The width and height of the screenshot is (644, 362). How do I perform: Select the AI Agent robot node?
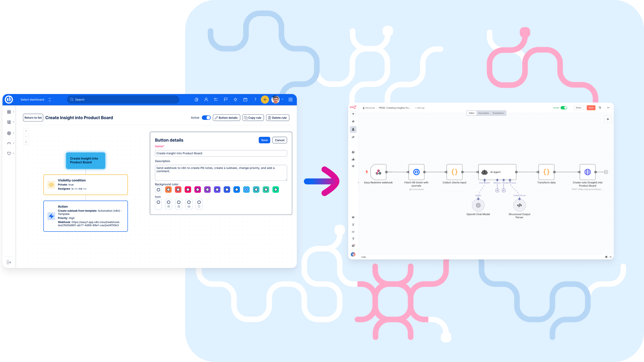tap(497, 172)
